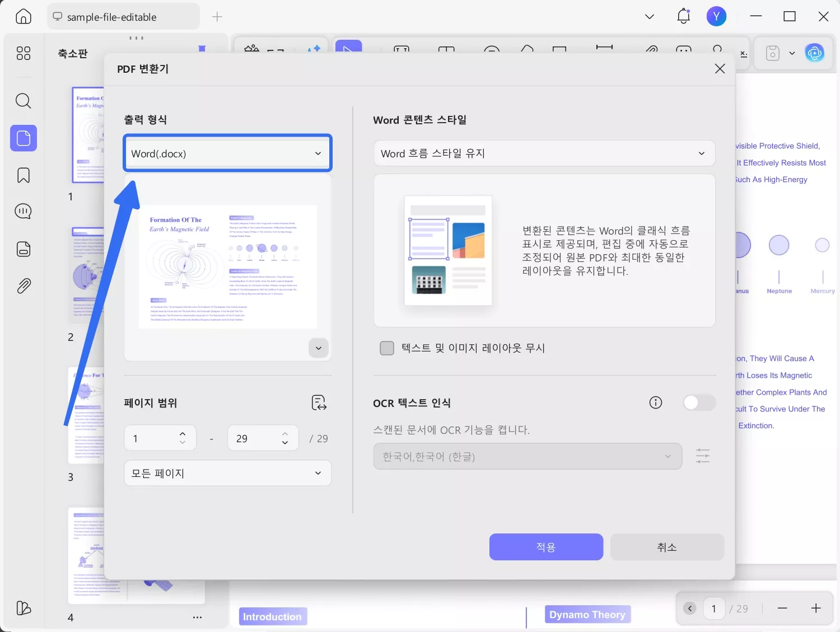Increment the start page with the up stepper
Viewport: 840px width, 632px height.
pos(182,433)
